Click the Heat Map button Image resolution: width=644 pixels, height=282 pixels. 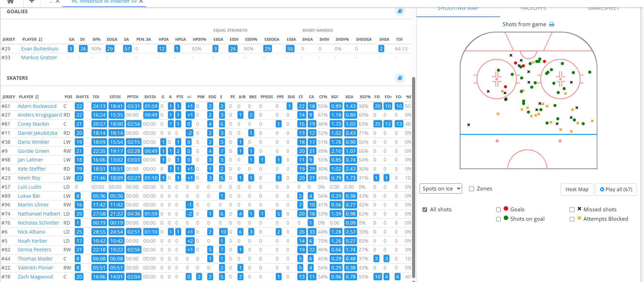[x=577, y=189]
